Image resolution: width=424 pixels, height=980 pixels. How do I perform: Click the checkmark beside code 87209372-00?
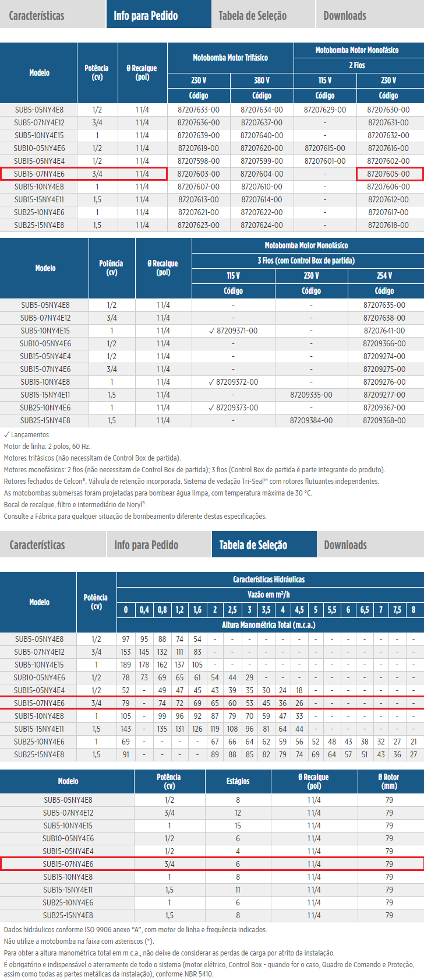point(211,382)
